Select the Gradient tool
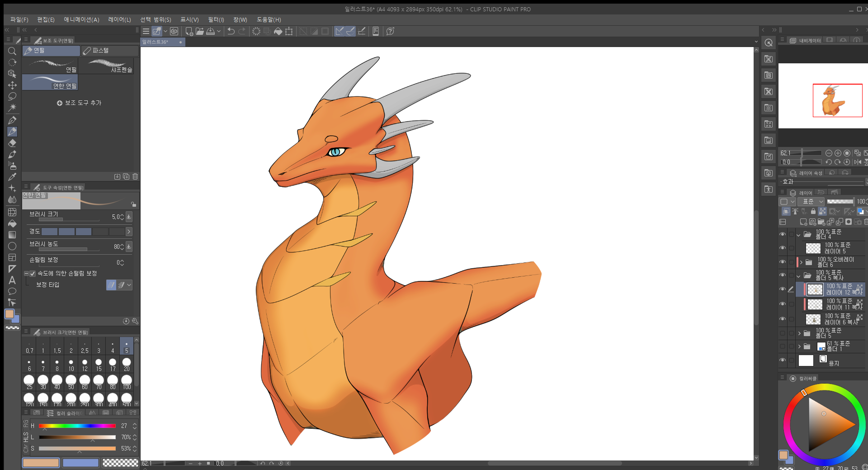Viewport: 868px width, 470px height. point(12,235)
